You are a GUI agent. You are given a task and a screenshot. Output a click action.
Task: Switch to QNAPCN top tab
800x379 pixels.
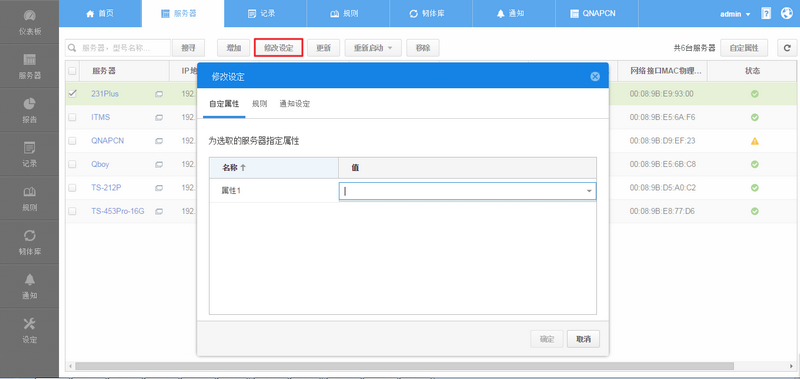tap(596, 14)
